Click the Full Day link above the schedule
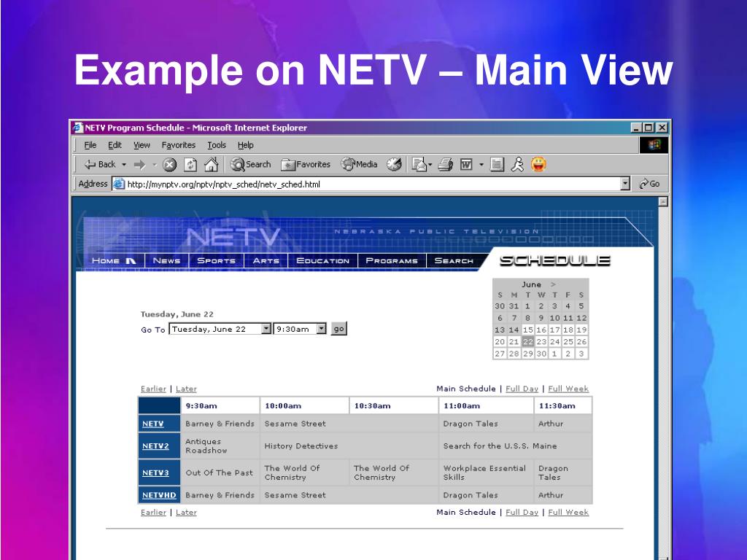Image resolution: width=747 pixels, height=560 pixels. (522, 389)
